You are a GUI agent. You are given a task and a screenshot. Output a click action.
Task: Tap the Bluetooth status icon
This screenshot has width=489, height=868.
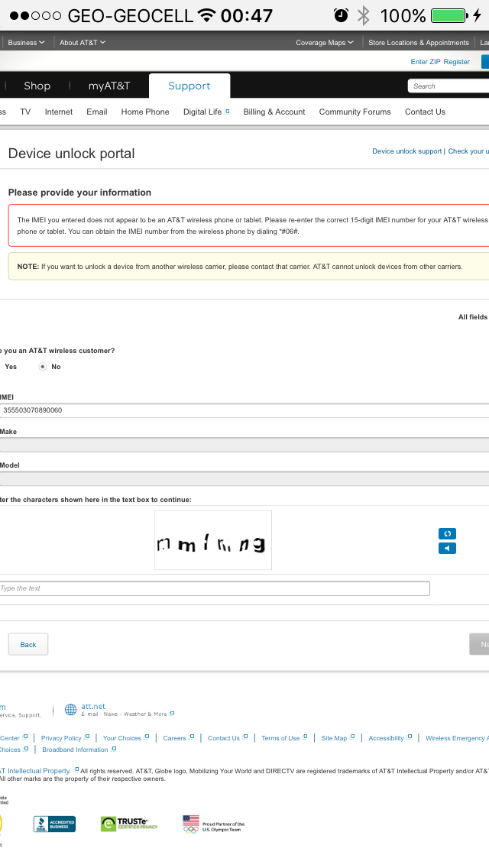[364, 15]
